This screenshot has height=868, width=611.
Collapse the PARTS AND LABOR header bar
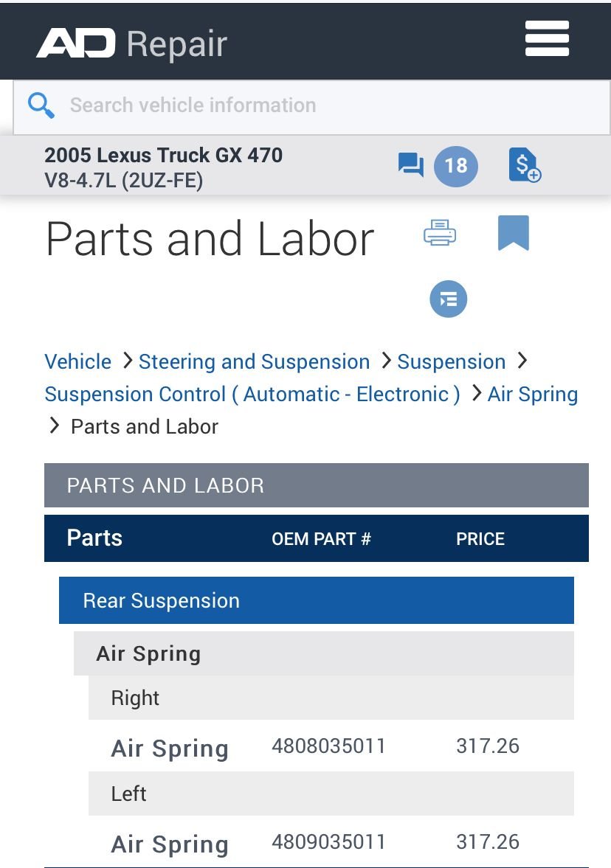click(317, 485)
